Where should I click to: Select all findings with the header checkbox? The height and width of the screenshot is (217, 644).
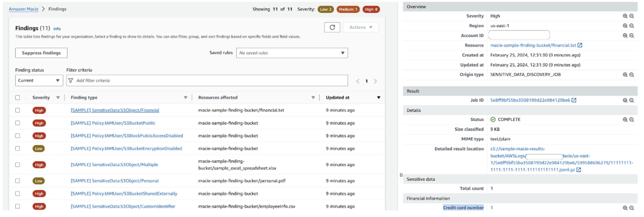[x=18, y=97]
